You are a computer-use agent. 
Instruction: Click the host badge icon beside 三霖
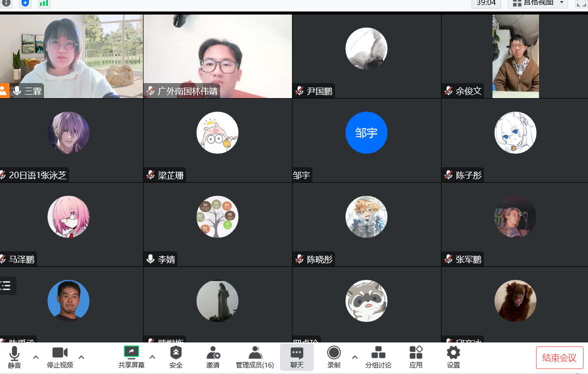pos(4,91)
